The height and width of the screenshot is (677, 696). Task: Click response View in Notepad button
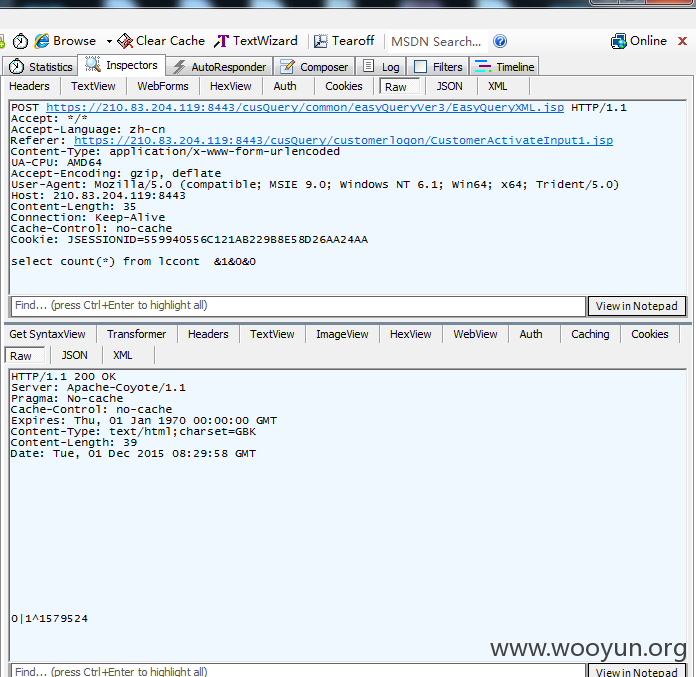(x=637, y=671)
